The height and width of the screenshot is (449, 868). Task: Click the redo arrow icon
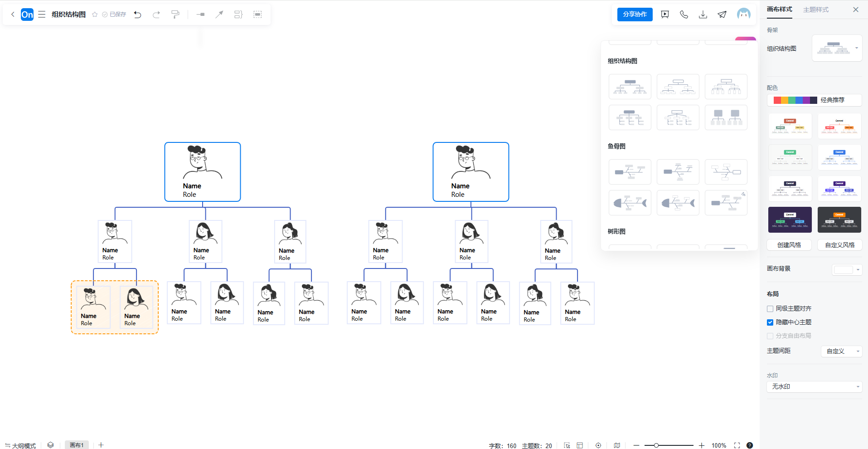[156, 15]
